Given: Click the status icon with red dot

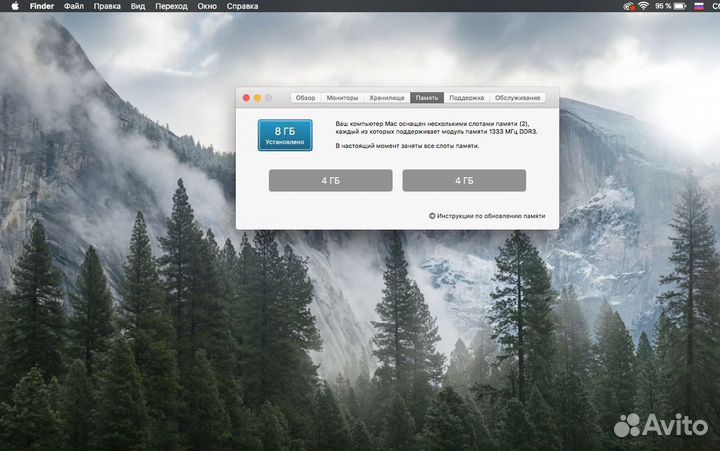Looking at the screenshot, I should [x=629, y=6].
